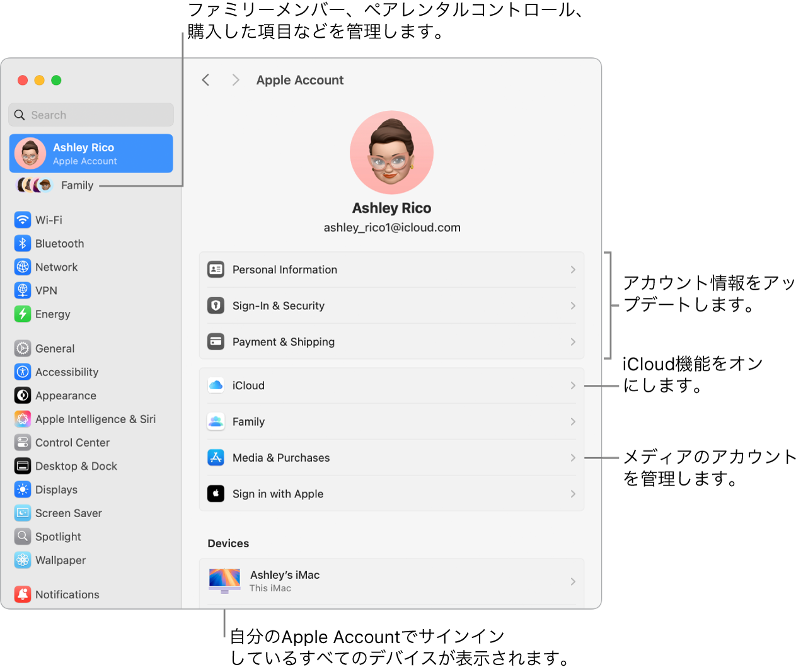Click the Energy lightning bolt icon
Viewport: 808px width, 672px height.
(23, 314)
